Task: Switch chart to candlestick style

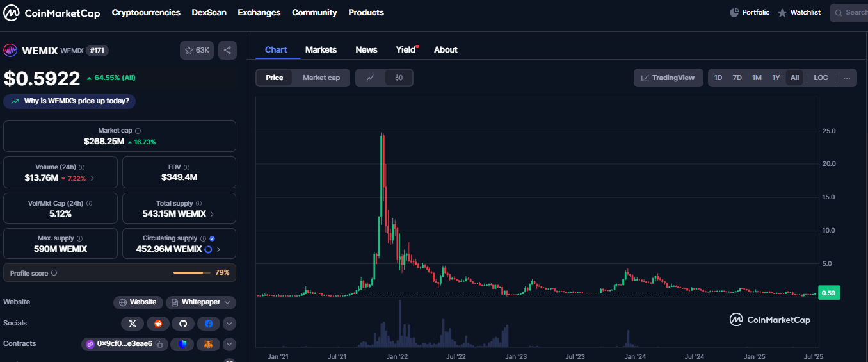Action: tap(399, 78)
